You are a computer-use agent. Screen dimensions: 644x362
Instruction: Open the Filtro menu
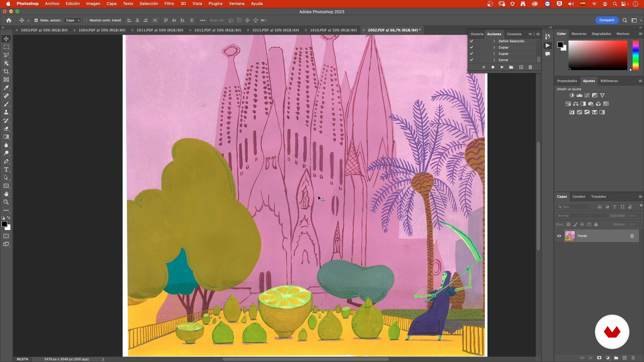coord(169,4)
